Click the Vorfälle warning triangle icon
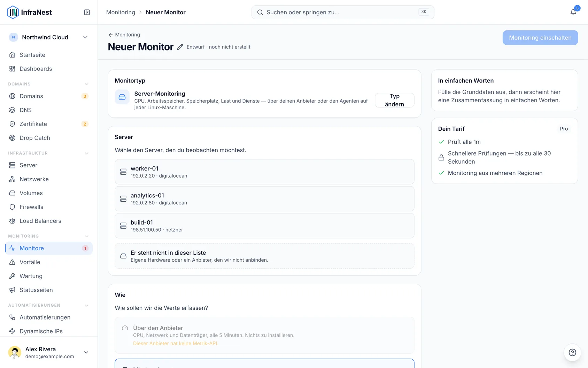 (x=12, y=262)
